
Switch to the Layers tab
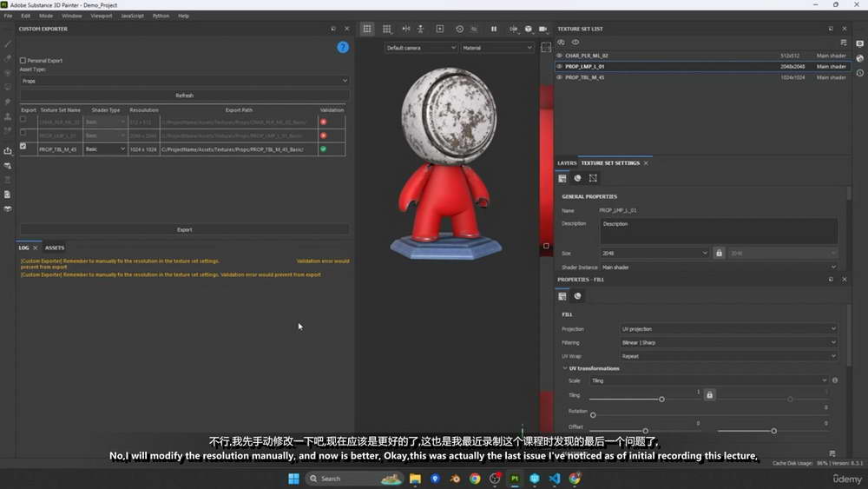point(566,163)
